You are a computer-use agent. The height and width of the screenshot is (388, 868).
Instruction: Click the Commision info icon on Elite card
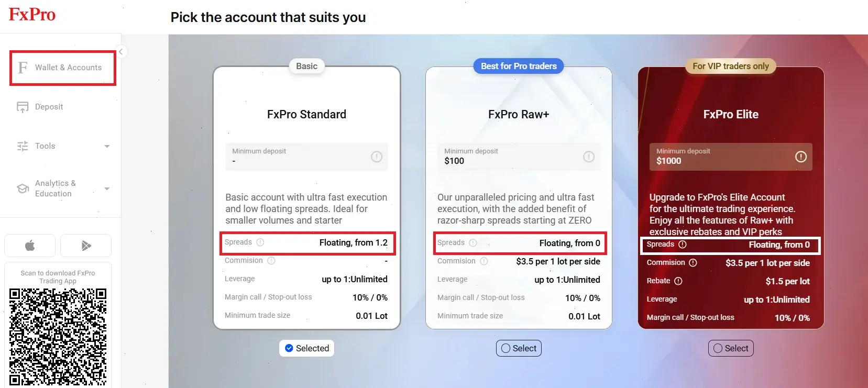693,263
